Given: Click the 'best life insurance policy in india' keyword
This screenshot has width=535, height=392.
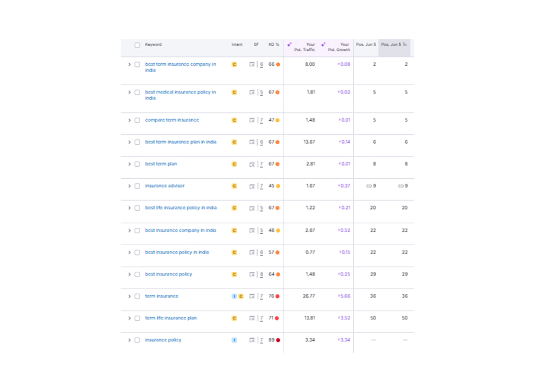Looking at the screenshot, I should click(x=181, y=207).
